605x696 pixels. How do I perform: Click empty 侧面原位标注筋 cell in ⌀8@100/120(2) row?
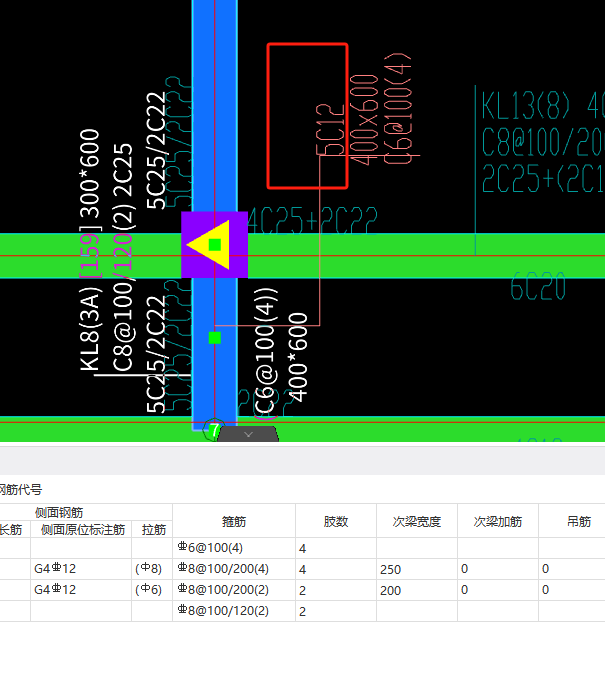pyautogui.click(x=81, y=611)
